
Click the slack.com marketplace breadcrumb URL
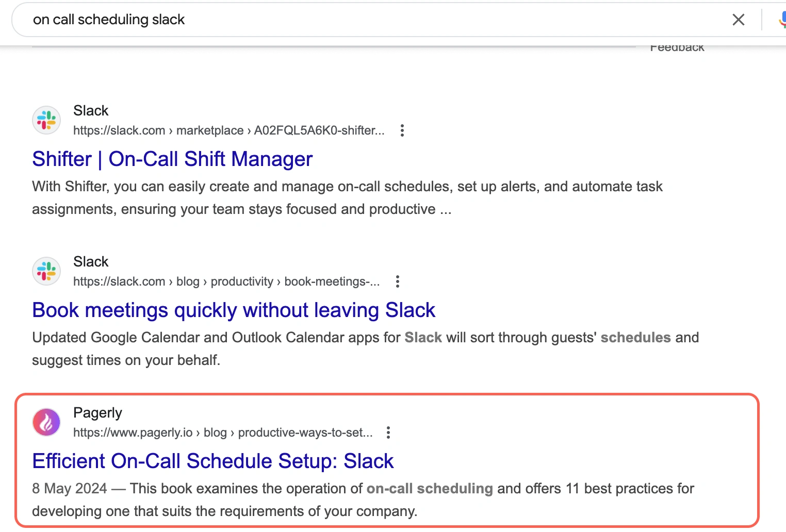tap(229, 130)
